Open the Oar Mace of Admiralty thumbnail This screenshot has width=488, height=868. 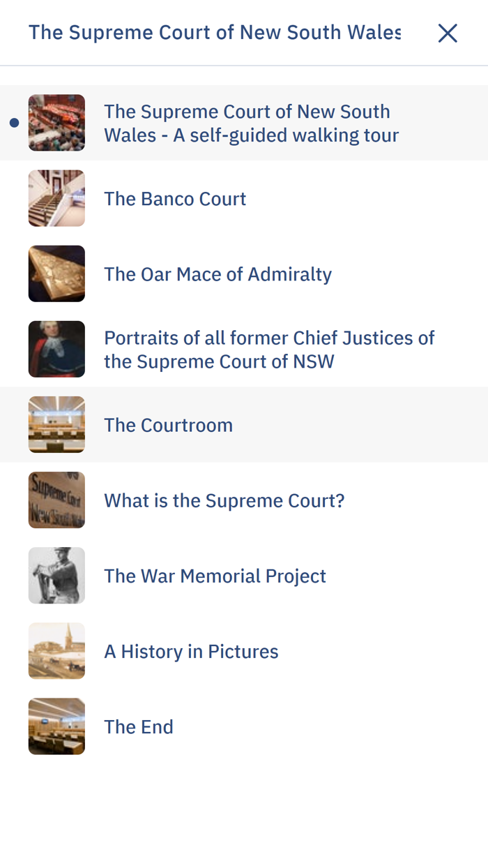(x=56, y=273)
